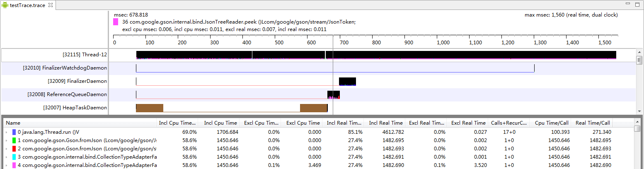
Task: Sort by Incl Cpu Time percent column
Action: 177,123
